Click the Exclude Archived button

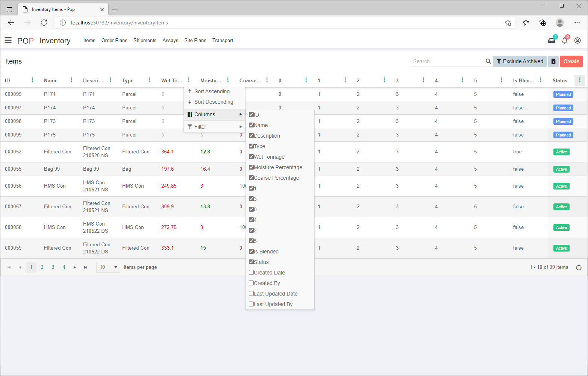click(519, 61)
